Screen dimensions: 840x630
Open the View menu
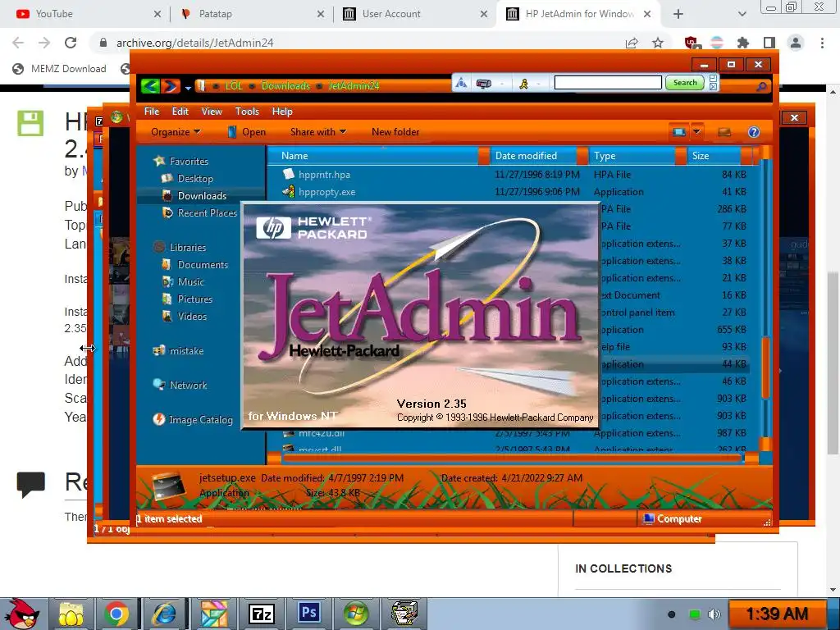click(212, 112)
